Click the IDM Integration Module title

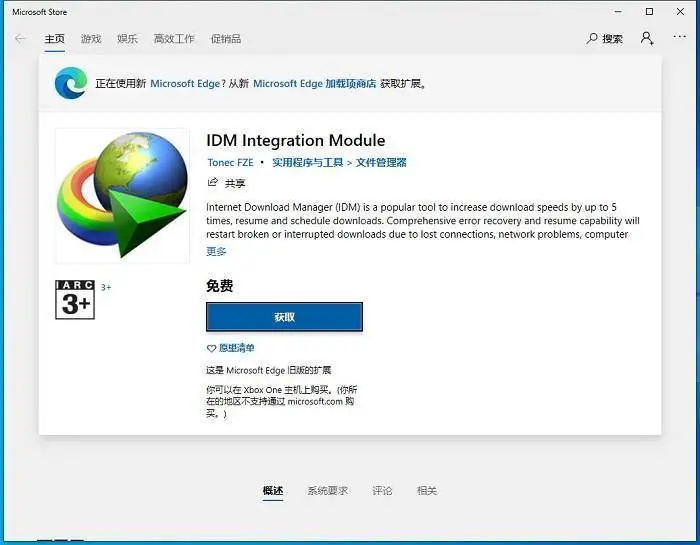coord(296,141)
